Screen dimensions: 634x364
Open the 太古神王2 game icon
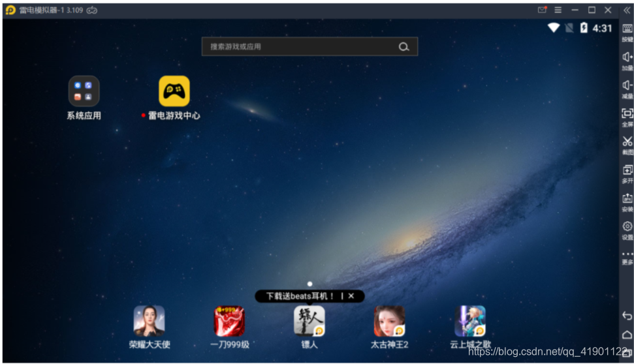coord(389,321)
